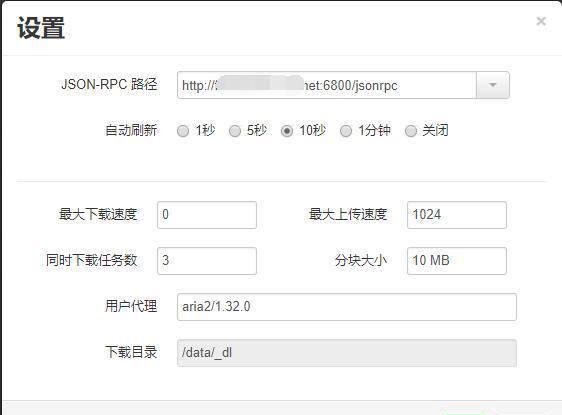562x415 pixels.
Task: Click the 分块大小 field showing 10 MB
Action: click(x=457, y=261)
